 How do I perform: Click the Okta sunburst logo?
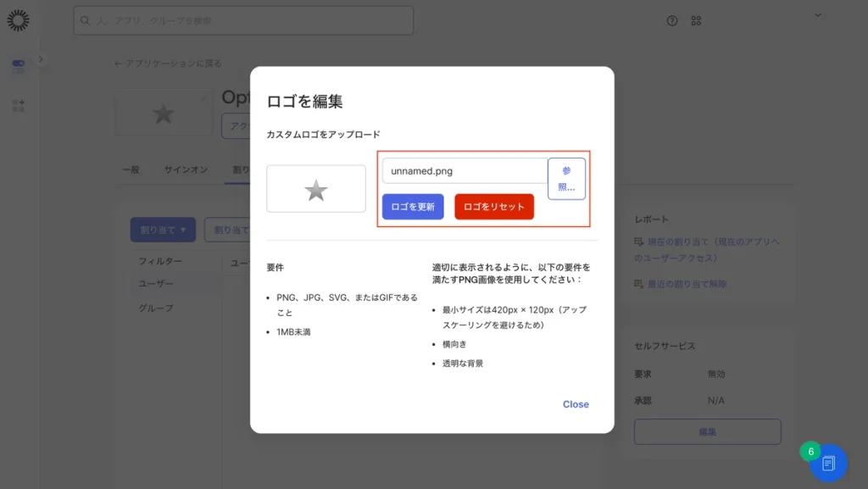coord(18,20)
